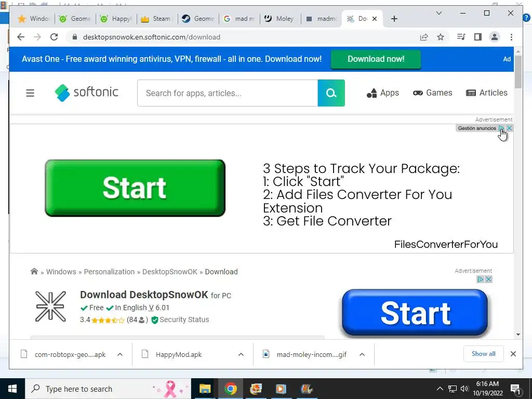Switch to the Steam tab
Screen dimensions: 532x399
(157, 19)
